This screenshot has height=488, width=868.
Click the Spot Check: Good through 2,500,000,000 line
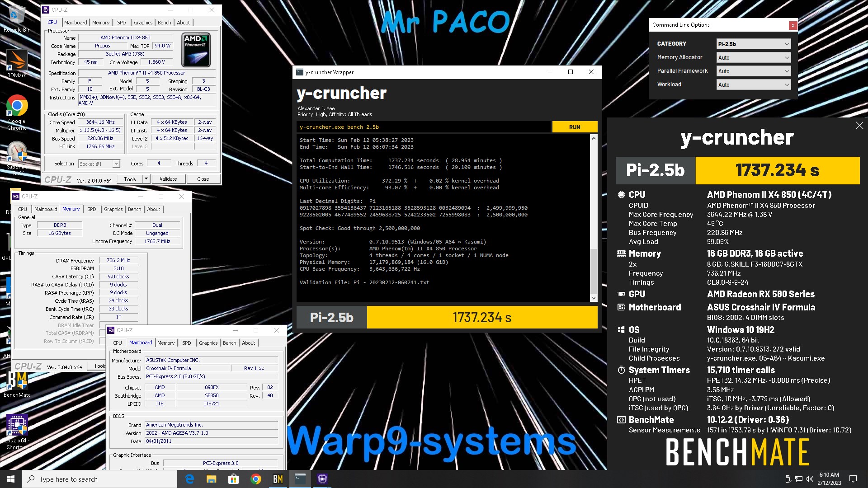pyautogui.click(x=360, y=228)
